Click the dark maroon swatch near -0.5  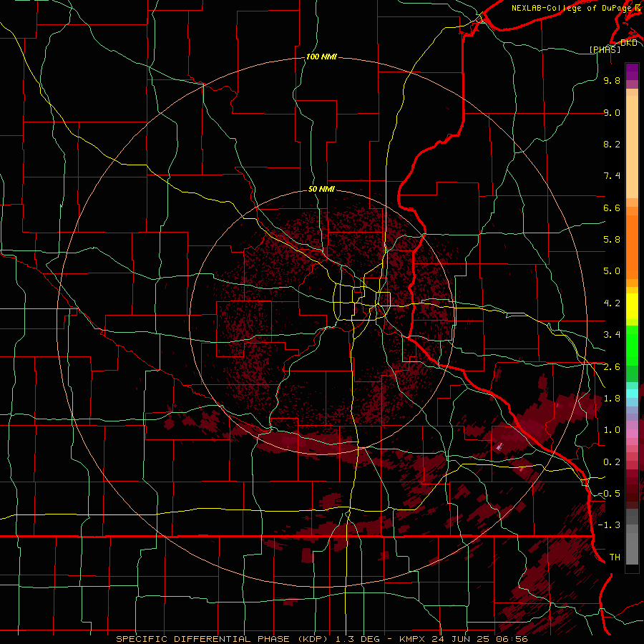click(632, 494)
